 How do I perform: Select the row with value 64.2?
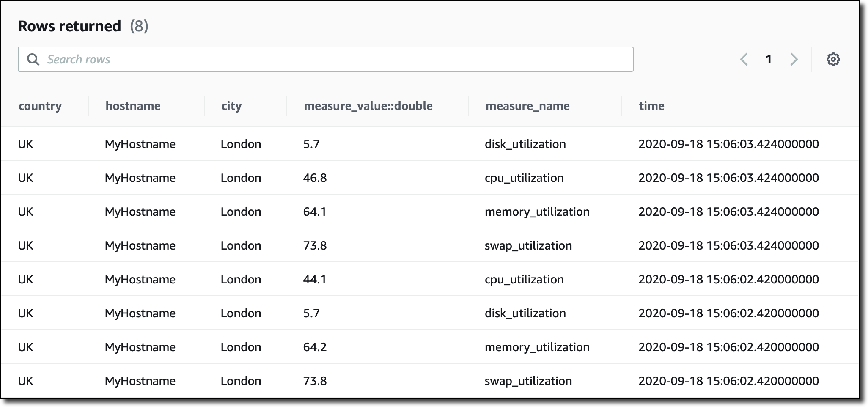[430, 347]
